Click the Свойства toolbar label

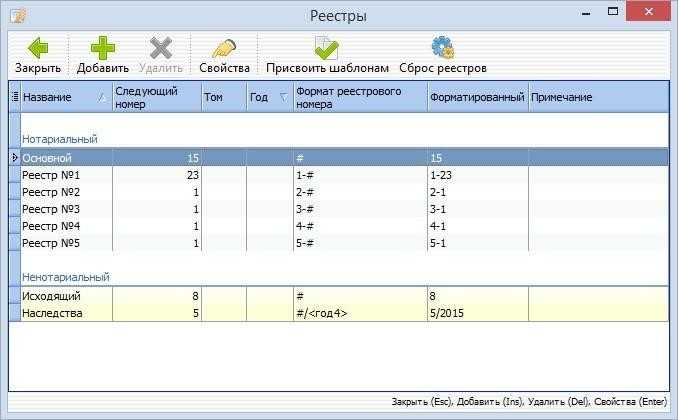pos(224,68)
